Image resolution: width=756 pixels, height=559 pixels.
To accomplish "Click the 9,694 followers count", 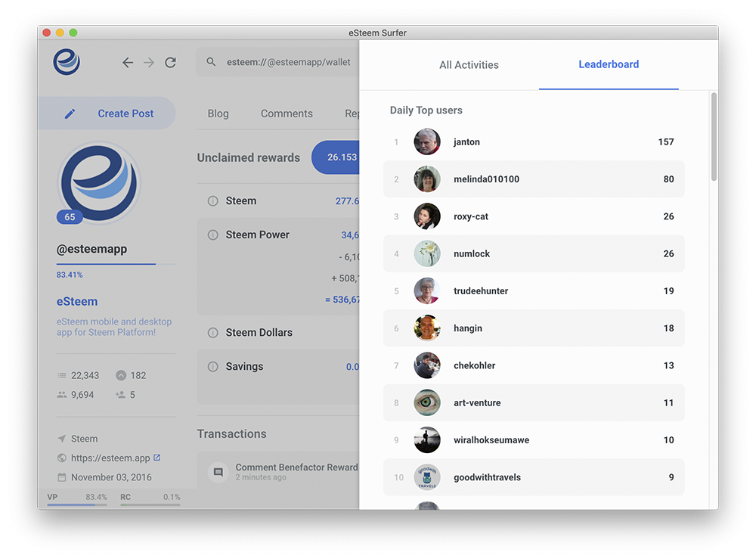I will click(82, 395).
